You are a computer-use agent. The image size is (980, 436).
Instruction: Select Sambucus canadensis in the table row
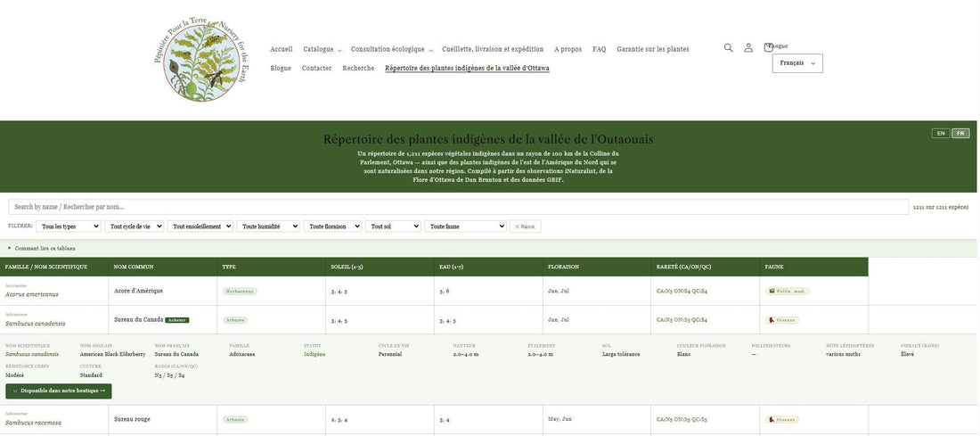(x=35, y=324)
